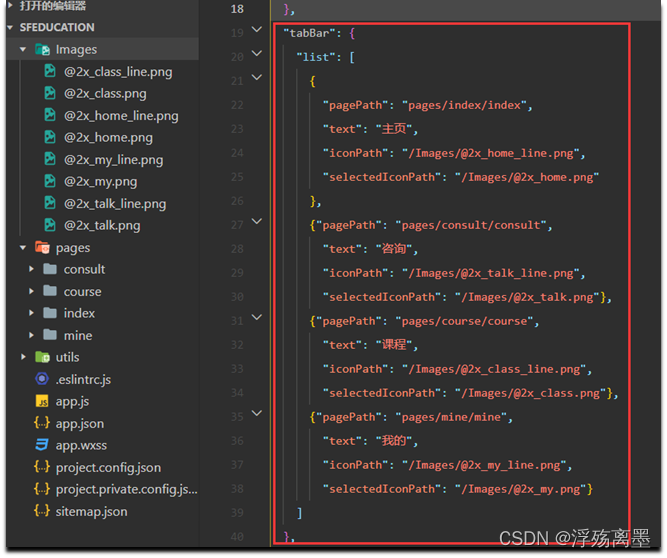Image resolution: width=667 pixels, height=558 pixels.
Task: Click the "list" key
Action: 315,57
